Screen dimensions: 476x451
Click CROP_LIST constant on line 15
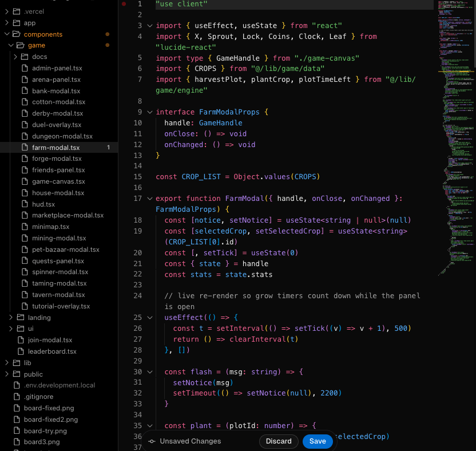pyautogui.click(x=201, y=177)
